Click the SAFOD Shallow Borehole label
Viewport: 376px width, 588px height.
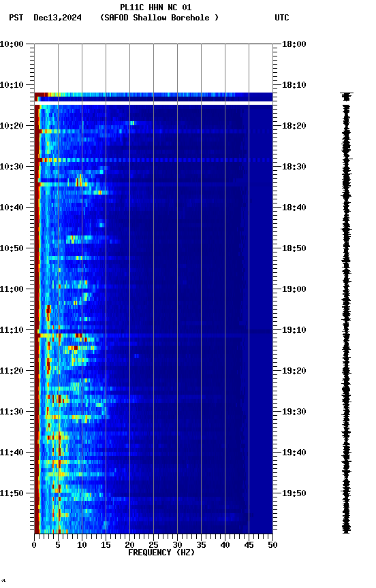coord(159,18)
